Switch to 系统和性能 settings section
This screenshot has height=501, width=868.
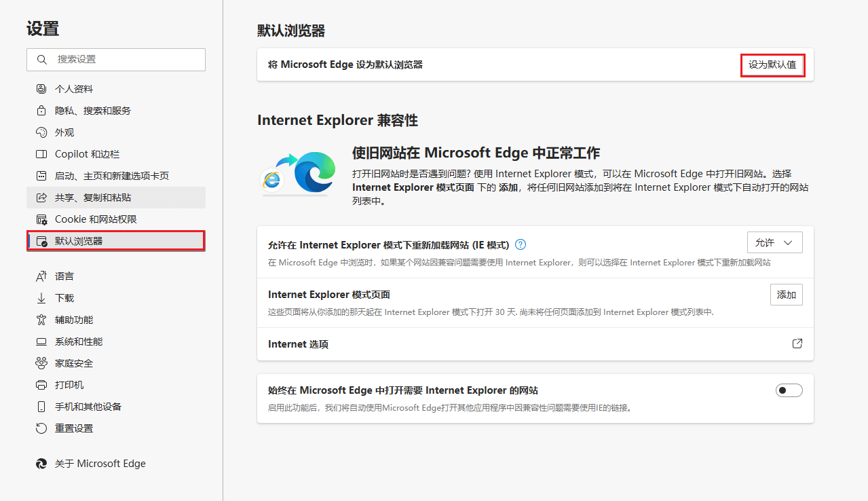41,341
